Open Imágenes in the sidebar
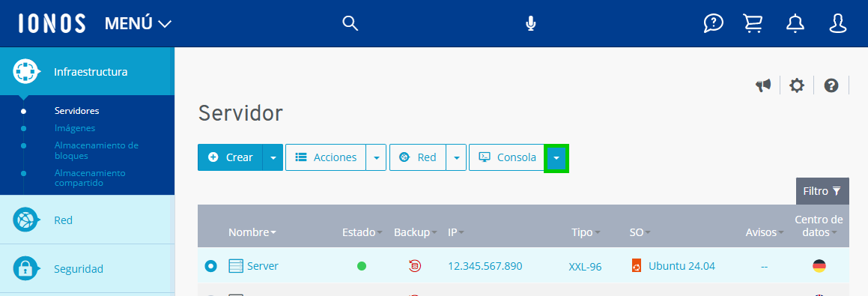The height and width of the screenshot is (296, 868). (75, 128)
